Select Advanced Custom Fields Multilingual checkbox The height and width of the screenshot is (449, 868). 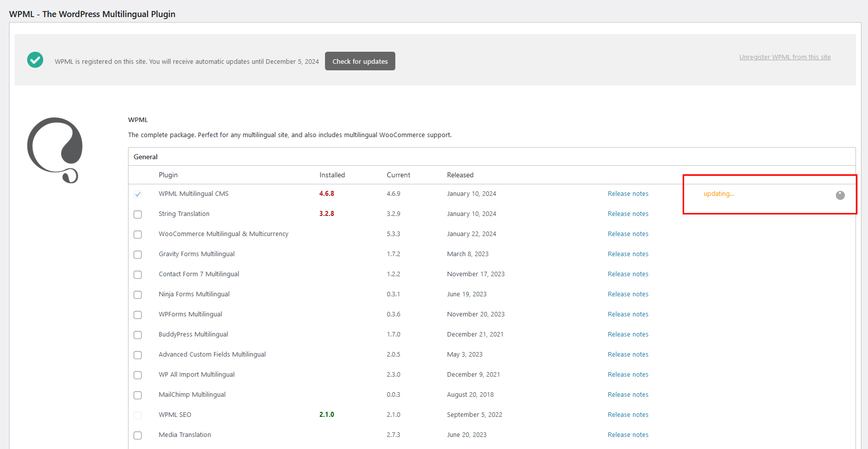[138, 355]
